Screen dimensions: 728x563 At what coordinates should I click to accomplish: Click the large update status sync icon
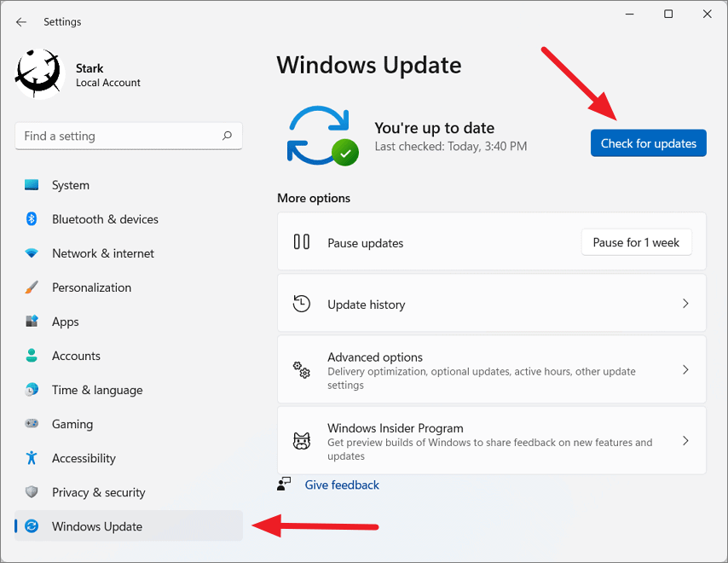[x=322, y=136]
